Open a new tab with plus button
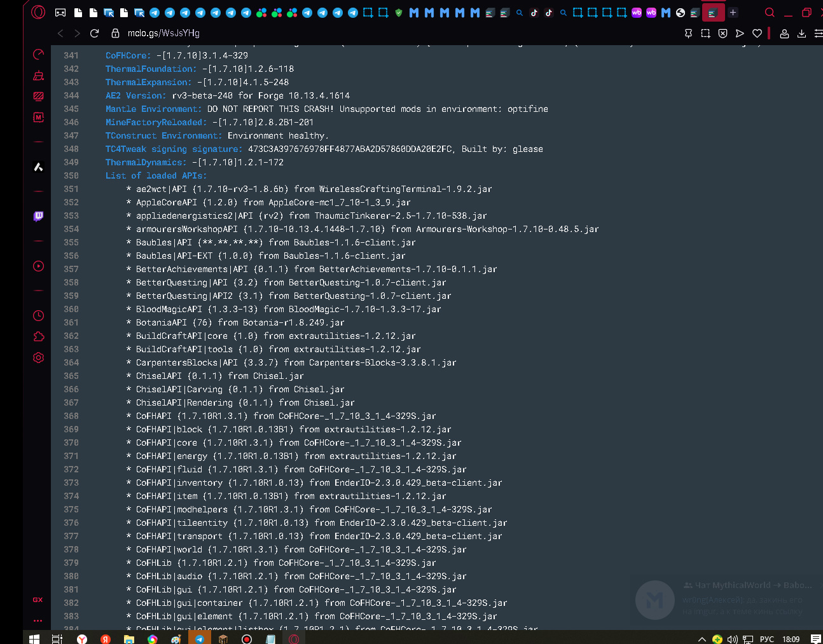 tap(733, 12)
